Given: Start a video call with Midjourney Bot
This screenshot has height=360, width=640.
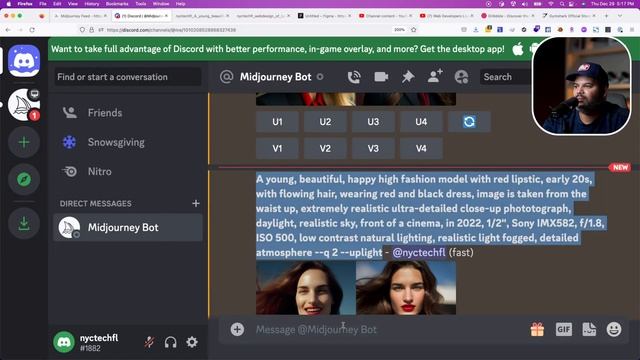Looking at the screenshot, I should pos(381,77).
